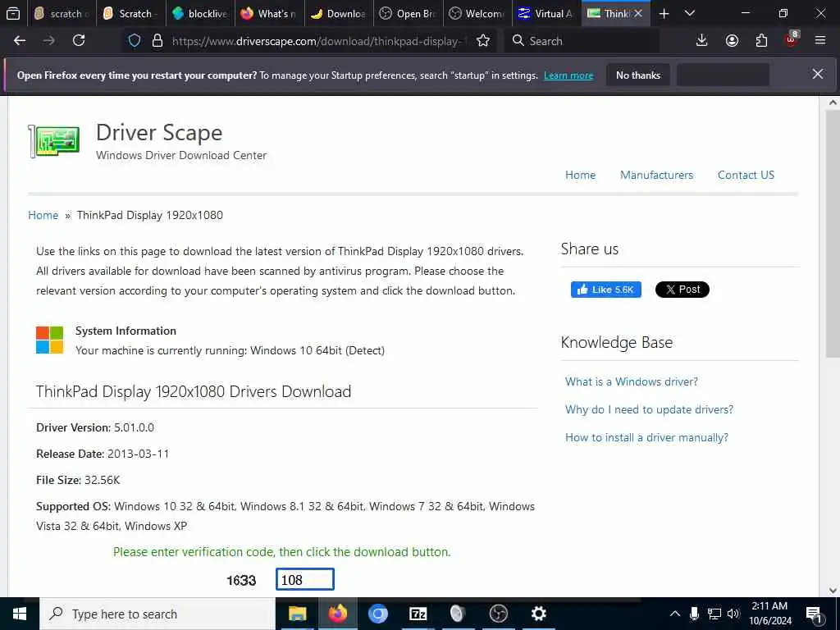Switch to the Open Br tab
840x630 pixels.
[x=407, y=13]
